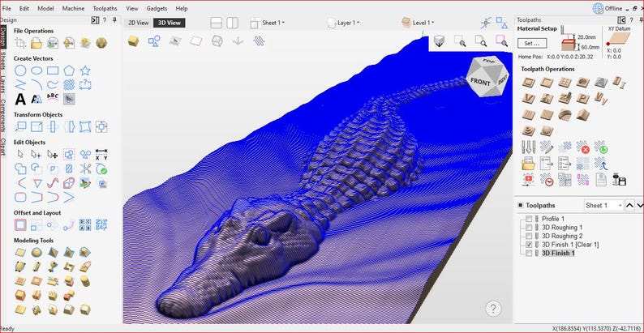Click the move toolpath down arrow
Viewport: 644px width, 333px height.
pos(639,206)
